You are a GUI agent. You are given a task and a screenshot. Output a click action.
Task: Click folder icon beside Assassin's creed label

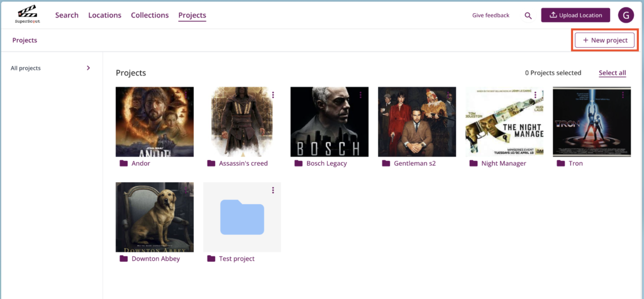pos(211,163)
